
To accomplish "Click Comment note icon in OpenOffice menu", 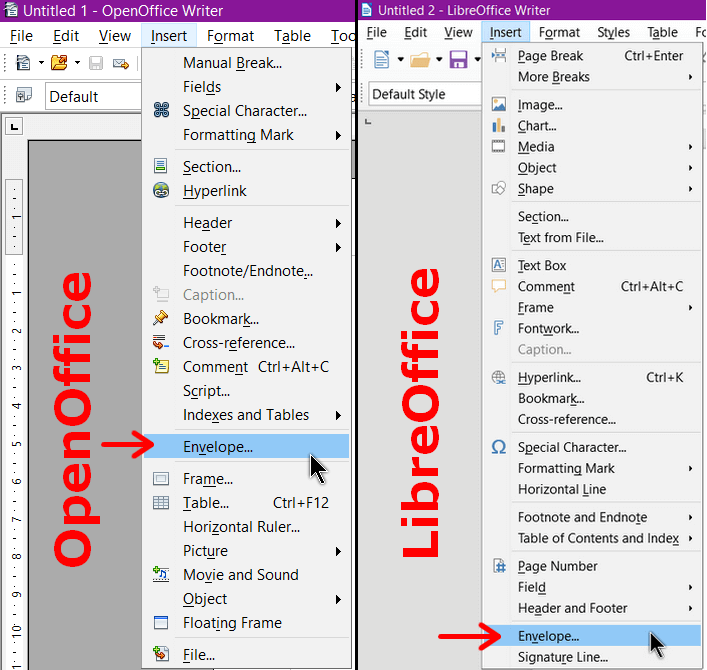I will (x=161, y=366).
